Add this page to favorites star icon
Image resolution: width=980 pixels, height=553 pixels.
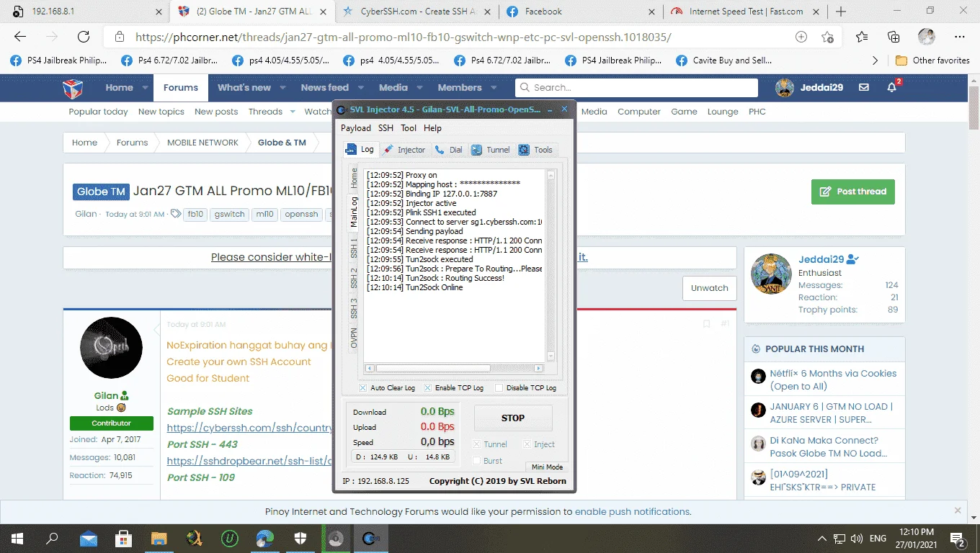click(827, 37)
